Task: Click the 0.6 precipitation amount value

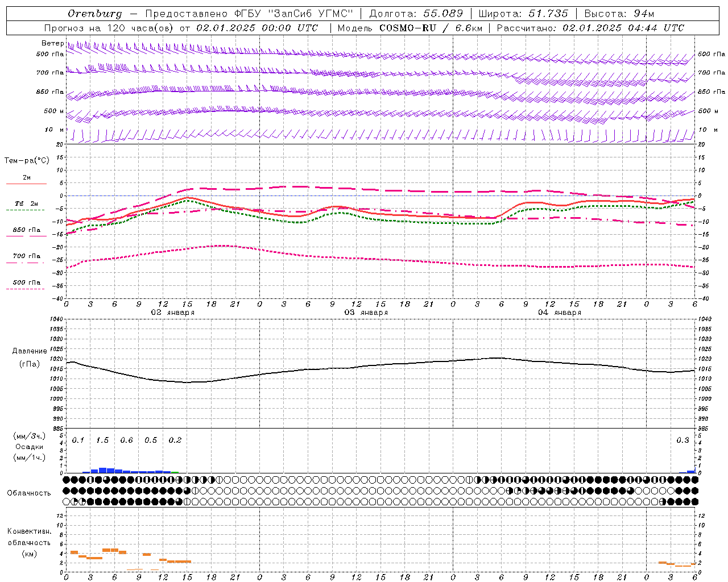Action: (126, 440)
